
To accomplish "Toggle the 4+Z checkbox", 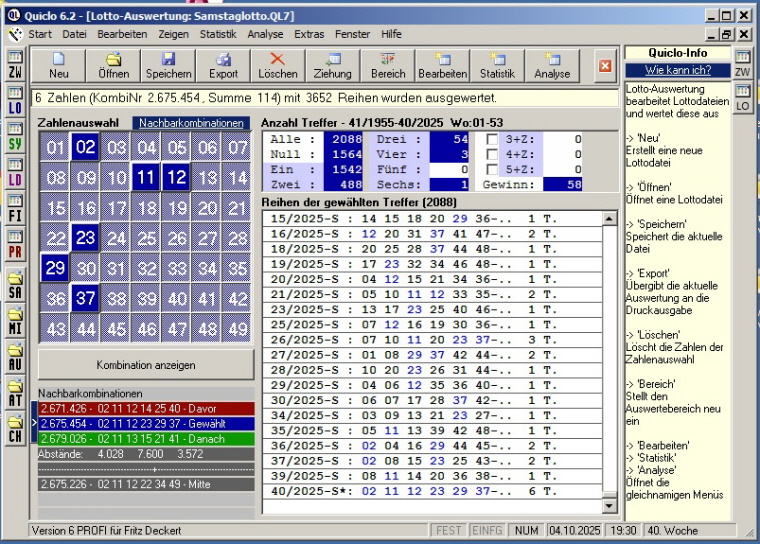I will tap(492, 155).
